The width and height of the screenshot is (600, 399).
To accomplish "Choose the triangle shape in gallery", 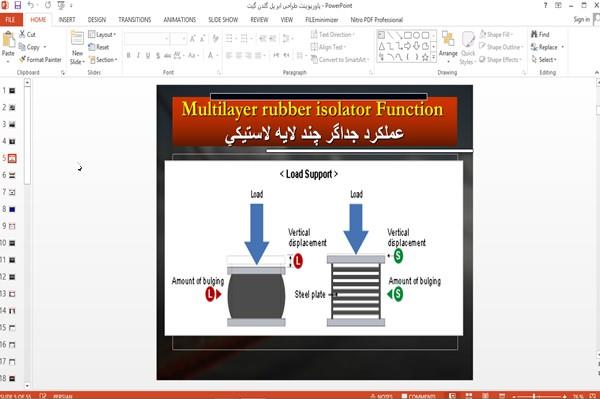I will click(382, 46).
